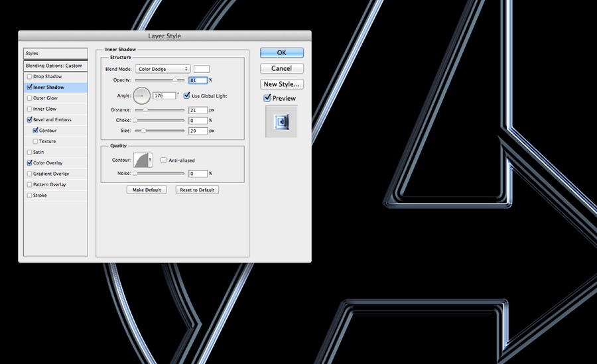
Task: Click the white shadow color swatch
Action: click(x=202, y=69)
